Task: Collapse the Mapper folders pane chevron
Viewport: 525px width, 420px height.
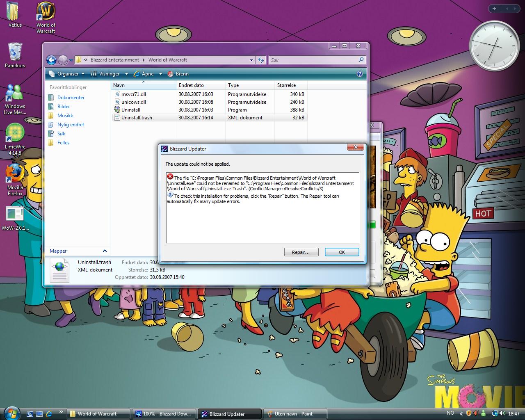Action: coord(105,251)
